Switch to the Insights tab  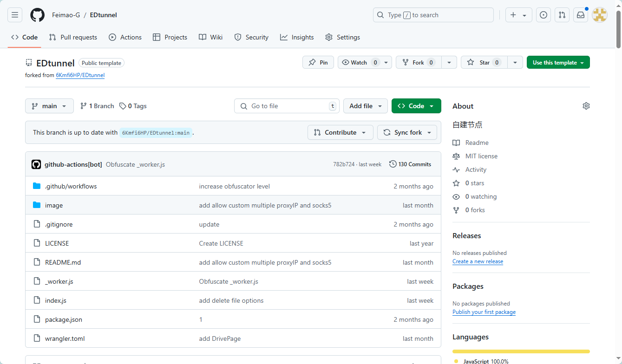(297, 37)
